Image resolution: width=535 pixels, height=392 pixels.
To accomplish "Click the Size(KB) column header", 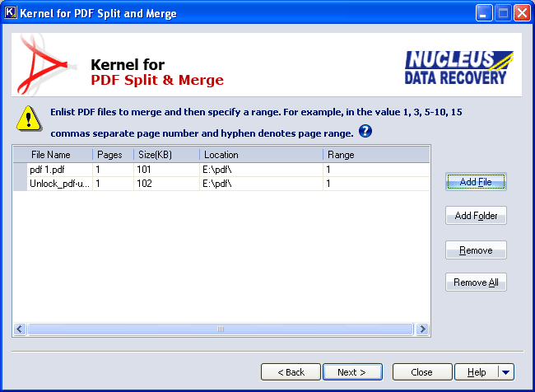I will click(x=166, y=155).
